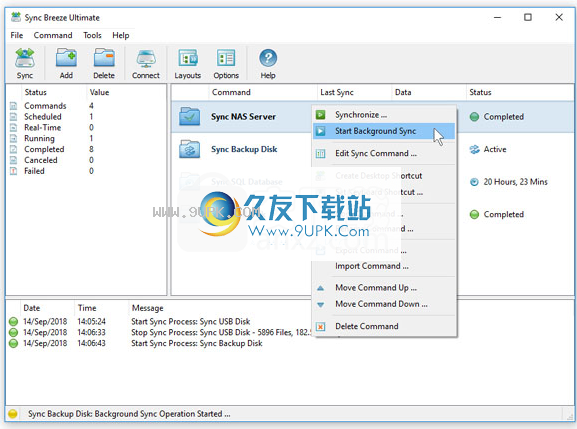
Task: Select the Sync Backup Disk command
Action: pos(244,149)
